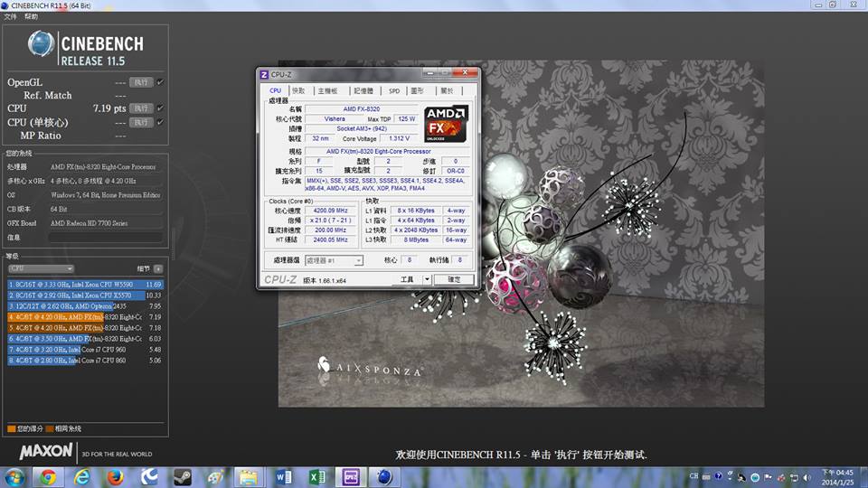The width and height of the screenshot is (868, 488).
Task: Run the CPU (单核心) single-core test
Action: point(141,122)
